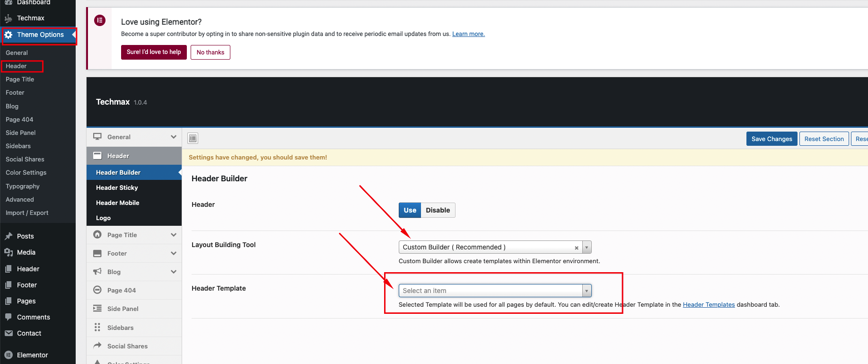Click the Page Title section icon
Screen dimensions: 868x364
tap(97, 235)
